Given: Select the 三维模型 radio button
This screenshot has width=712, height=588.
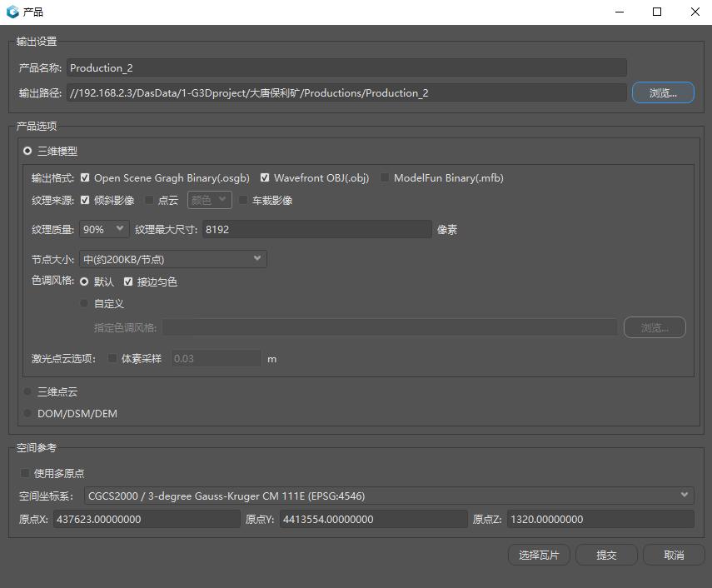Looking at the screenshot, I should click(x=27, y=151).
